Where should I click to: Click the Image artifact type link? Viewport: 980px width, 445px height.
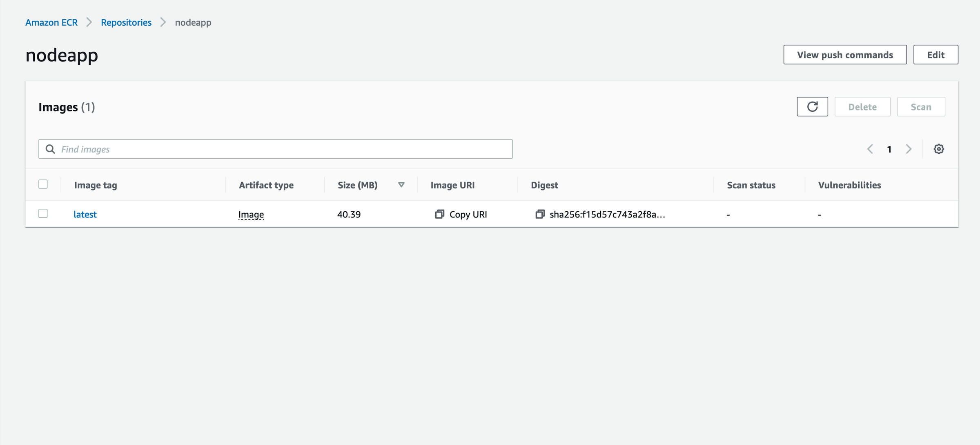point(251,214)
